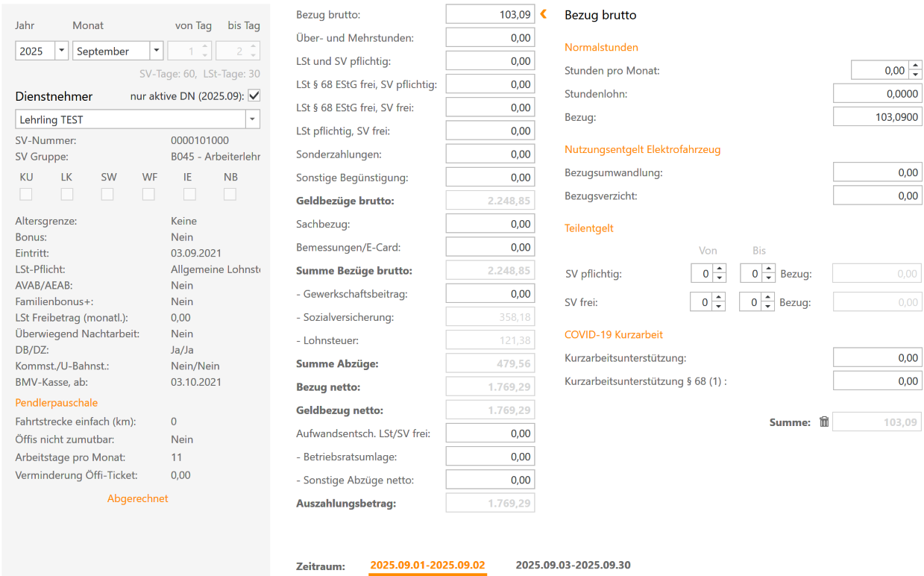Open the Dienstnehmer dropdown for Lehrling TEST
The image size is (924, 576).
pos(252,119)
